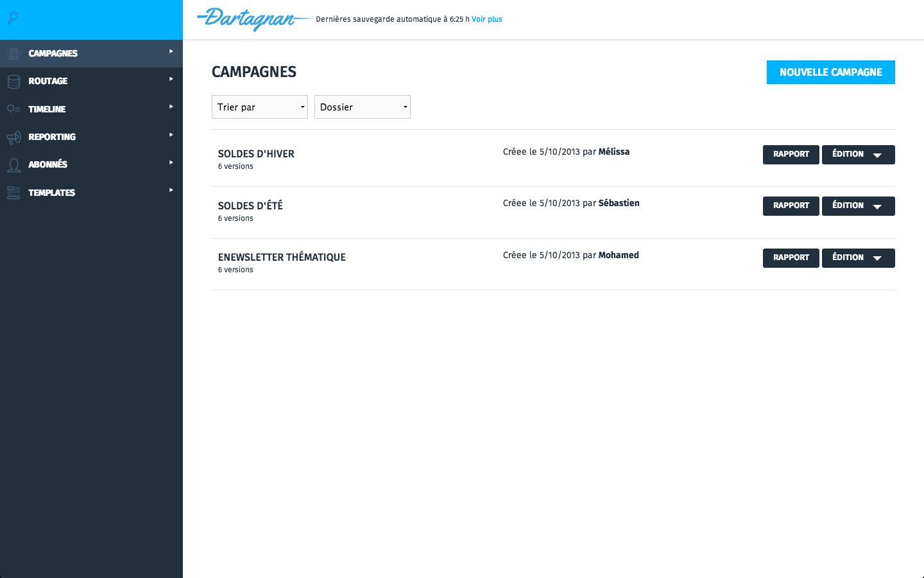The height and width of the screenshot is (578, 924).
Task: Click the Abonnés user icon
Action: click(13, 165)
